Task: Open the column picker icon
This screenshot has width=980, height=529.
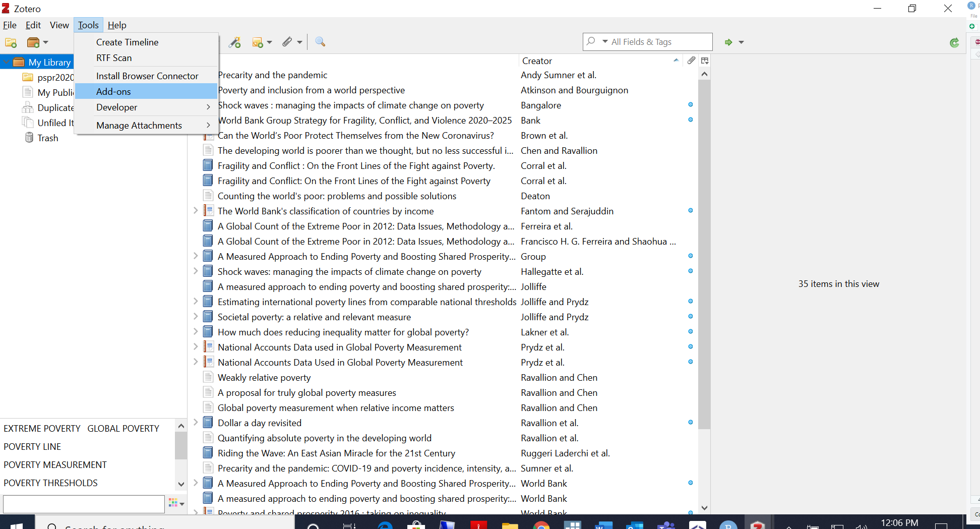Action: point(705,61)
